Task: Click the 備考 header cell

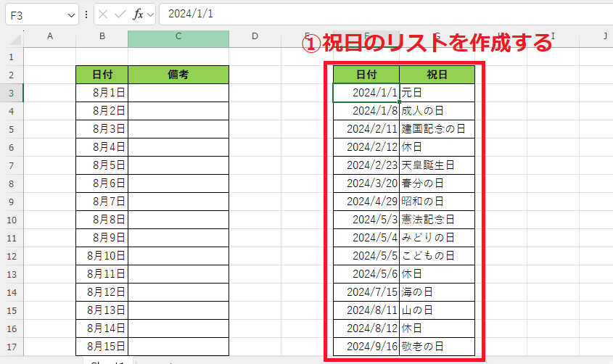Action: pyautogui.click(x=178, y=75)
